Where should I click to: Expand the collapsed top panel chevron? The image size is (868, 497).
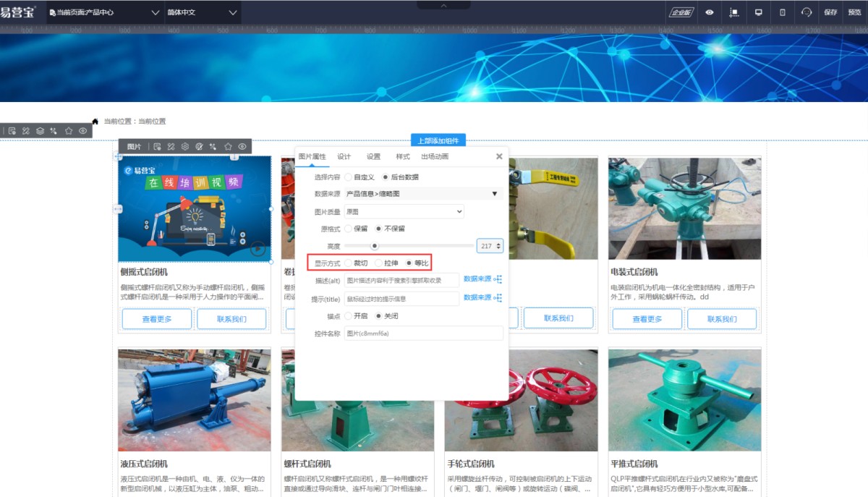tap(443, 5)
